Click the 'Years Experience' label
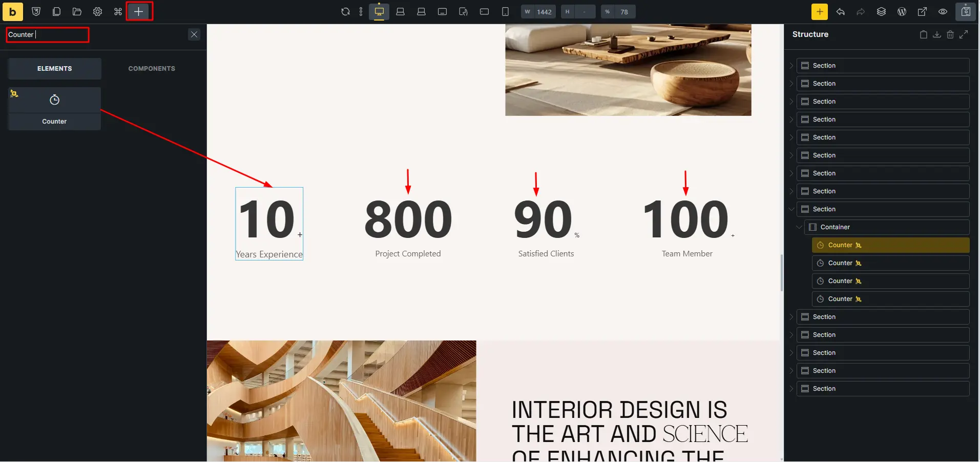980x462 pixels. (x=269, y=254)
